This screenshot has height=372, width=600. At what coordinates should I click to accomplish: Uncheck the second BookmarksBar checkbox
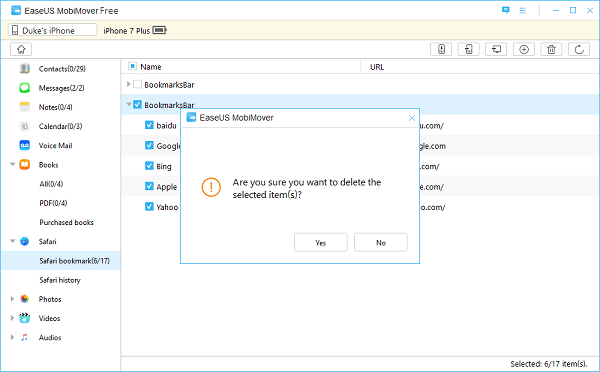[137, 104]
